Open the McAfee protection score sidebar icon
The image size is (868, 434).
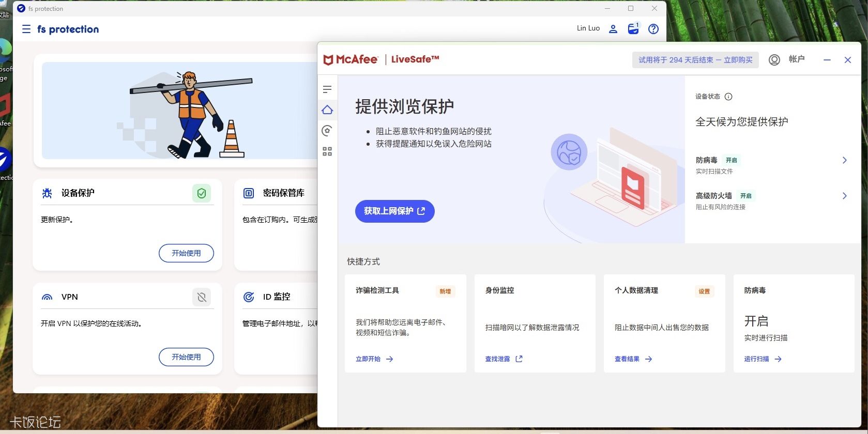(327, 131)
